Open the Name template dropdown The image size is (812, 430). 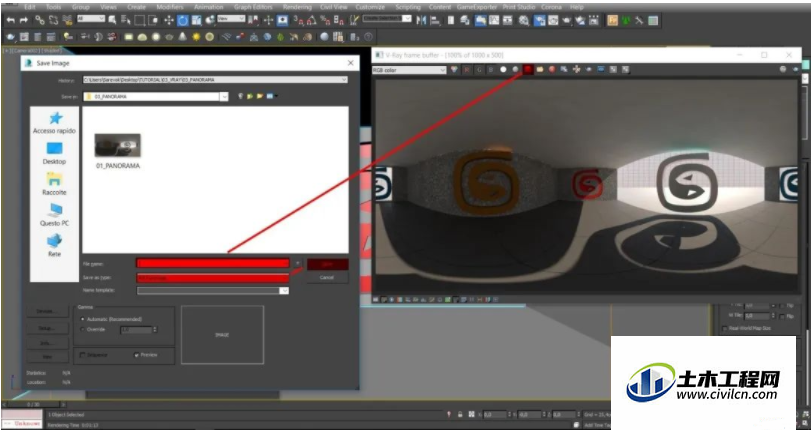pos(284,291)
